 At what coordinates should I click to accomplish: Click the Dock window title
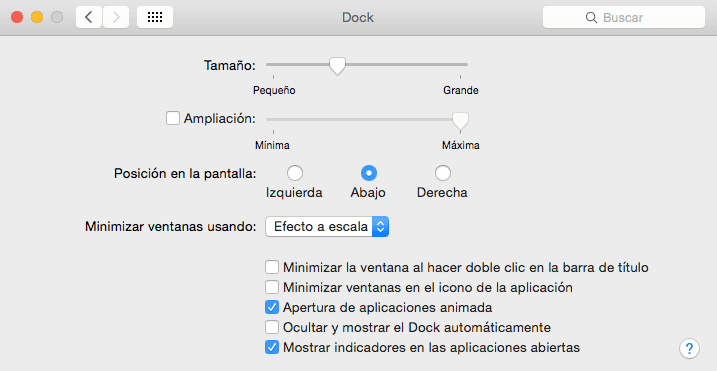pyautogui.click(x=358, y=17)
